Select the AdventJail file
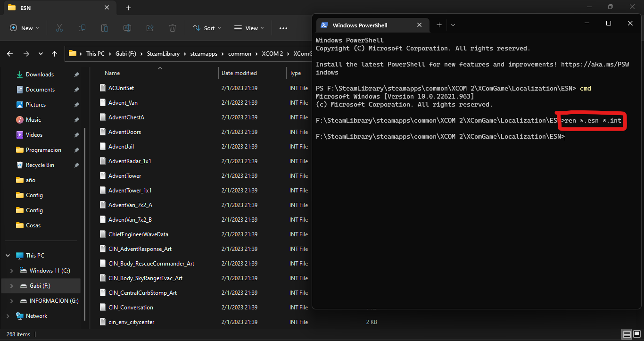Viewport: 644px width, 341px height. point(121,147)
